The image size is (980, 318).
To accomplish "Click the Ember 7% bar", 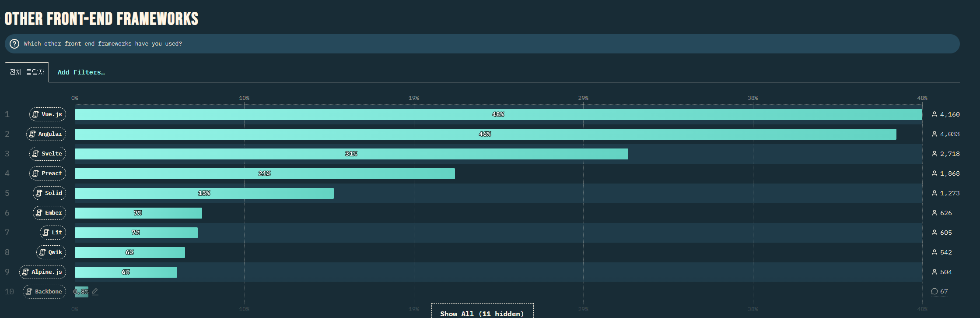I will [138, 213].
